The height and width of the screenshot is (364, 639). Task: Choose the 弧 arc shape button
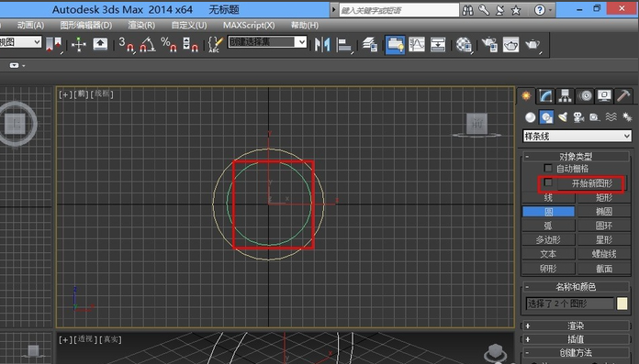tap(548, 226)
